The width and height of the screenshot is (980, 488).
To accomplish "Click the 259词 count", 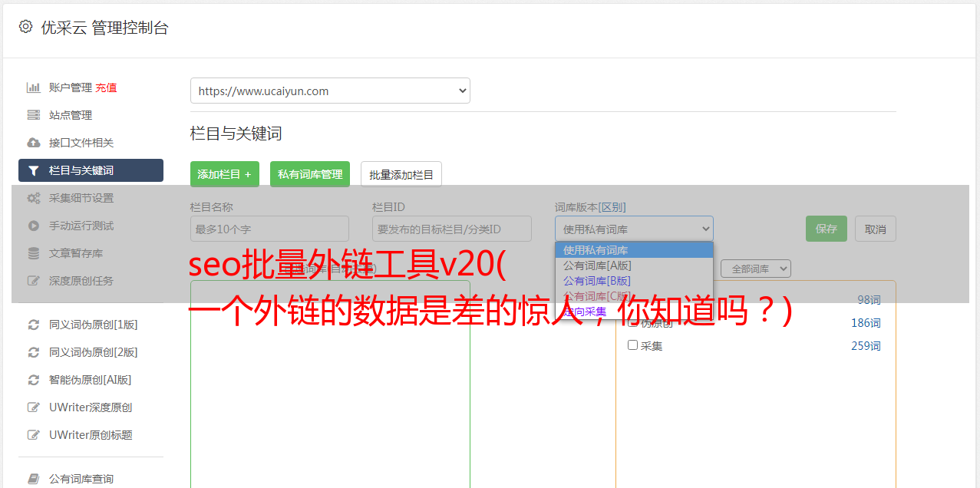I will point(866,346).
